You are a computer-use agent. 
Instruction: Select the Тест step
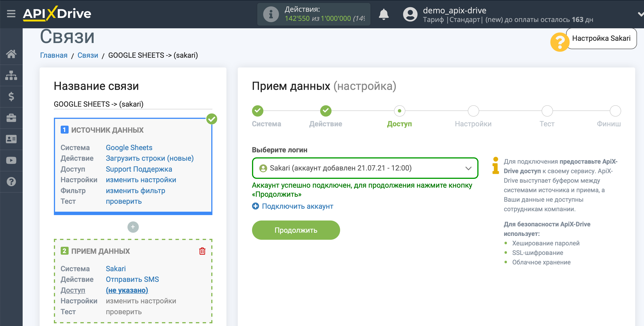click(x=547, y=111)
